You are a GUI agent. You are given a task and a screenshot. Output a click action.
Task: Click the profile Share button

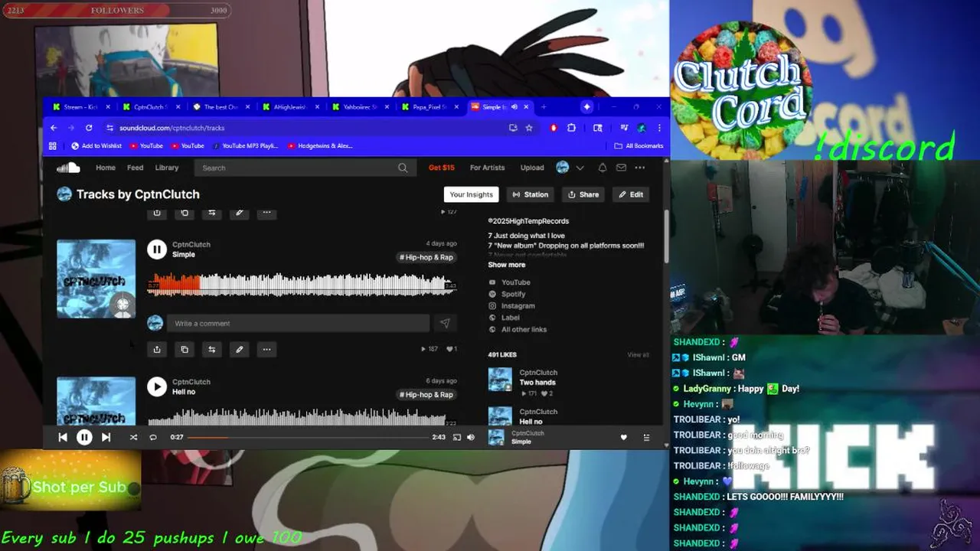pos(583,194)
